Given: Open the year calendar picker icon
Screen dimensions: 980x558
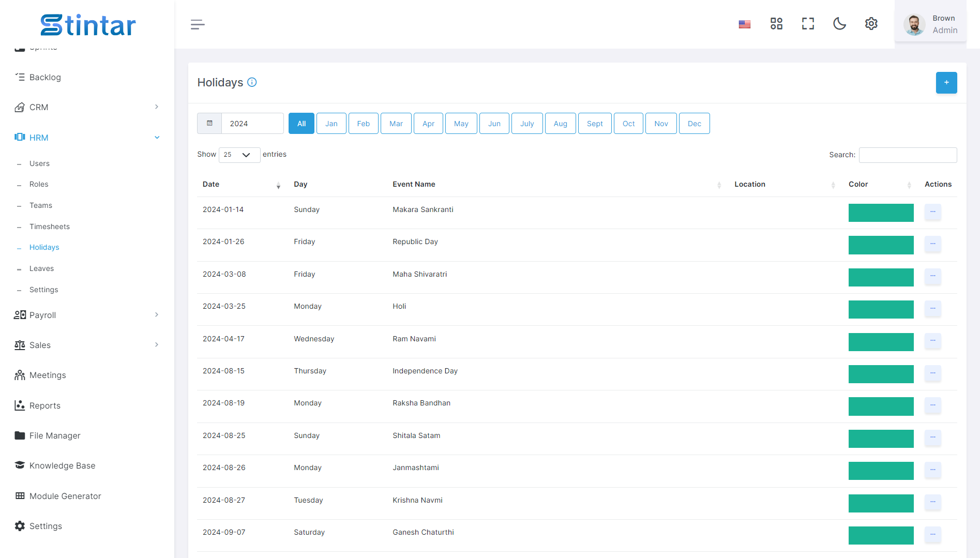Looking at the screenshot, I should point(209,124).
